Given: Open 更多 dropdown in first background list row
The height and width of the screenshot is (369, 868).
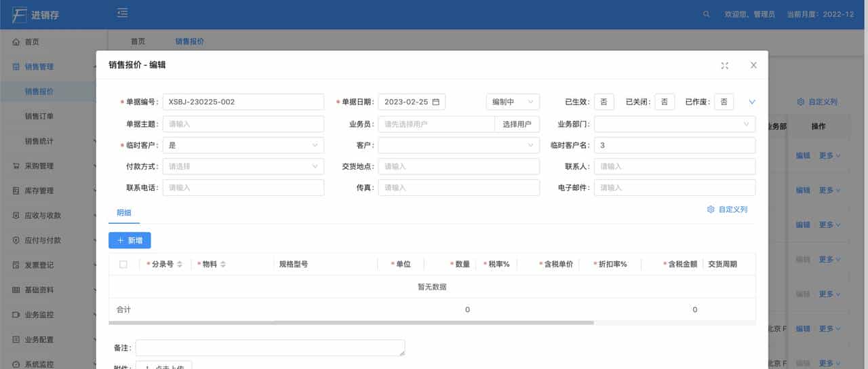Looking at the screenshot, I should pos(829,155).
